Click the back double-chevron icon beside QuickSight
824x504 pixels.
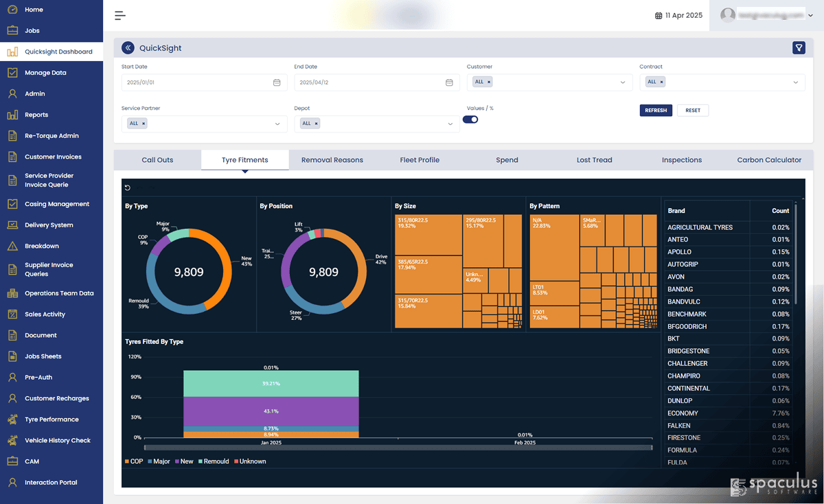(x=128, y=47)
